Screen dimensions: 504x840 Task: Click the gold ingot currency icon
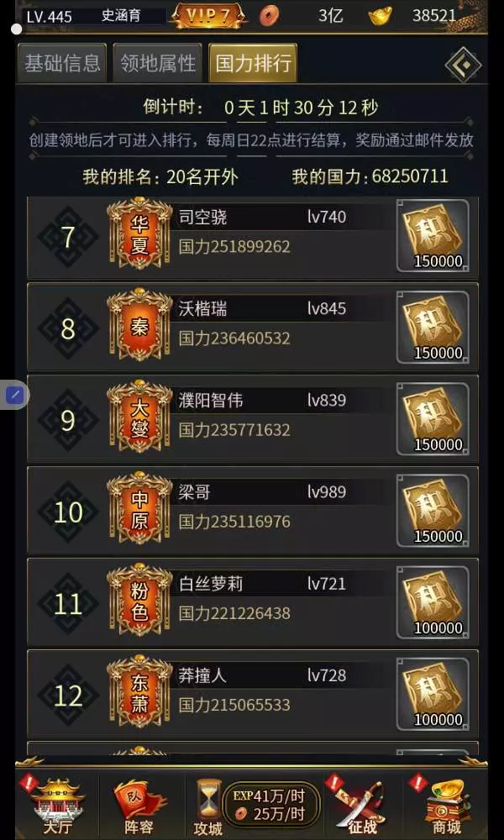click(380, 15)
